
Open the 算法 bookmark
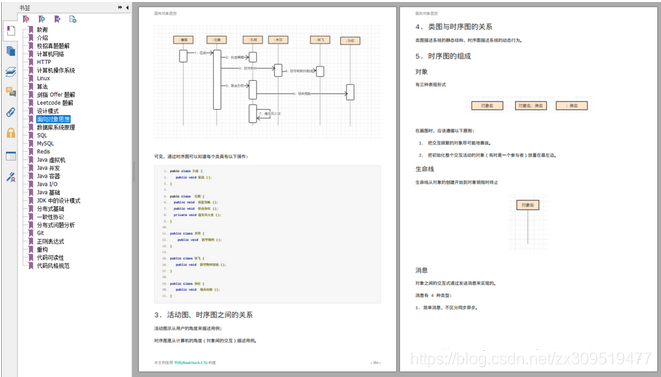coord(42,86)
